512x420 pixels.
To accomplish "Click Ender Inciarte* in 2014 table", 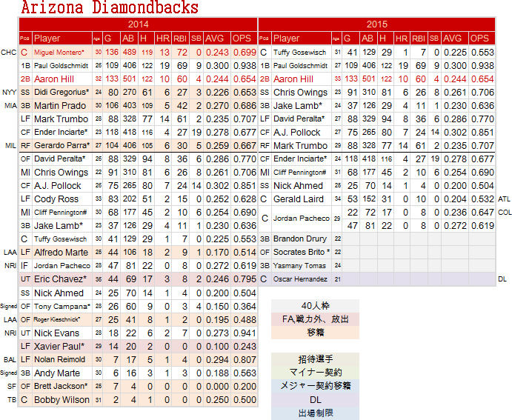I will pos(61,132).
